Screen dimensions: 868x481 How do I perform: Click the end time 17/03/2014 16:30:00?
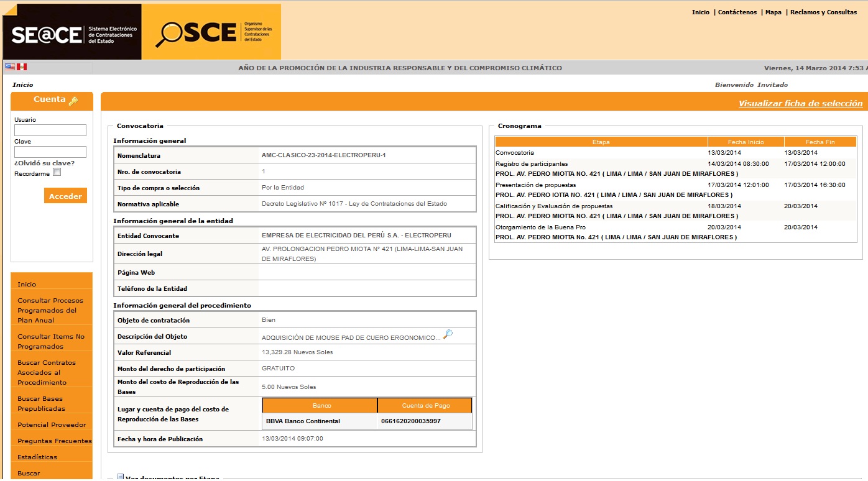click(815, 185)
